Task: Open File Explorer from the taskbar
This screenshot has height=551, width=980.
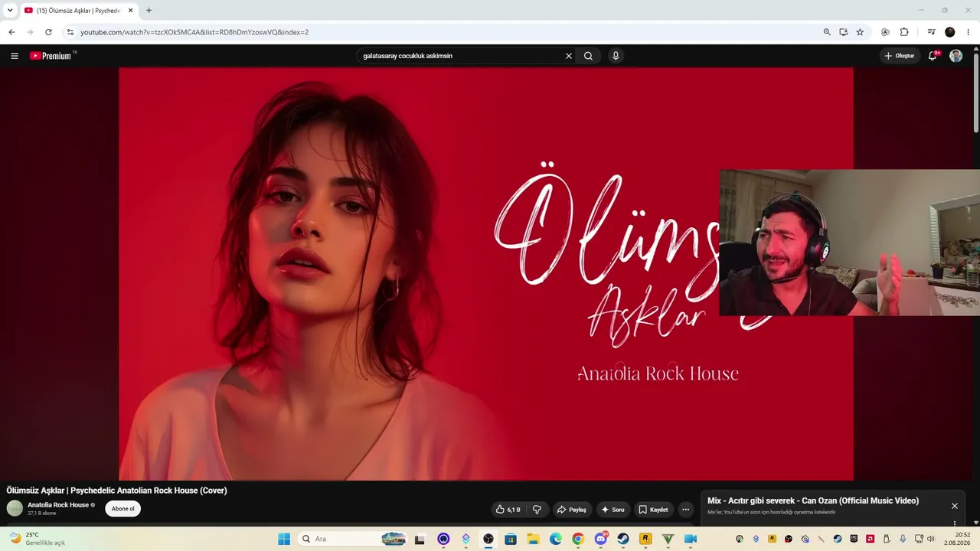Action: coord(534,539)
